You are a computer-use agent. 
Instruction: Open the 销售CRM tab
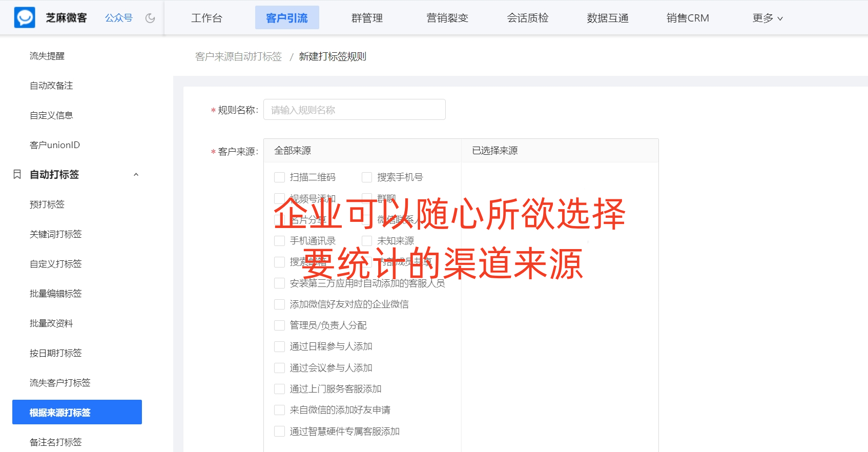(x=688, y=18)
